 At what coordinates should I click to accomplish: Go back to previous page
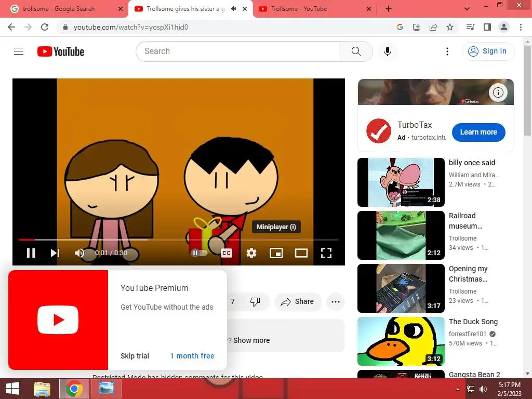tap(11, 27)
